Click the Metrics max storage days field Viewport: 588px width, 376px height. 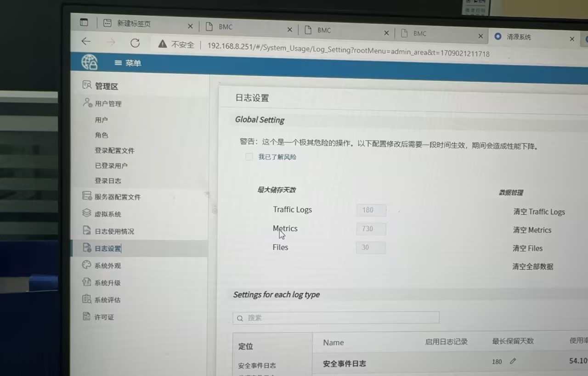[371, 229]
